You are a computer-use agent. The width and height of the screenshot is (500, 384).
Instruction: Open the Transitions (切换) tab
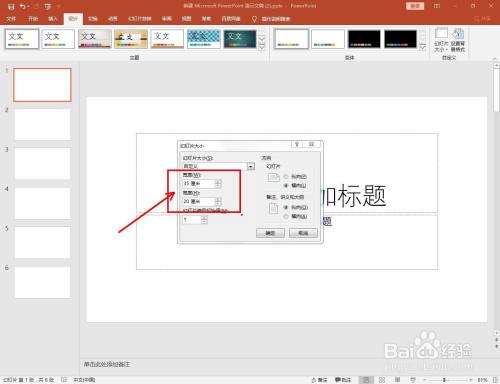pyautogui.click(x=93, y=19)
